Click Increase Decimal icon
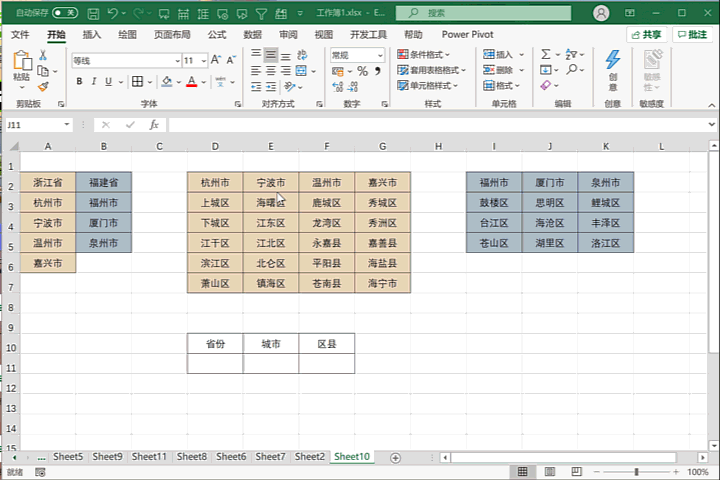 [x=338, y=86]
